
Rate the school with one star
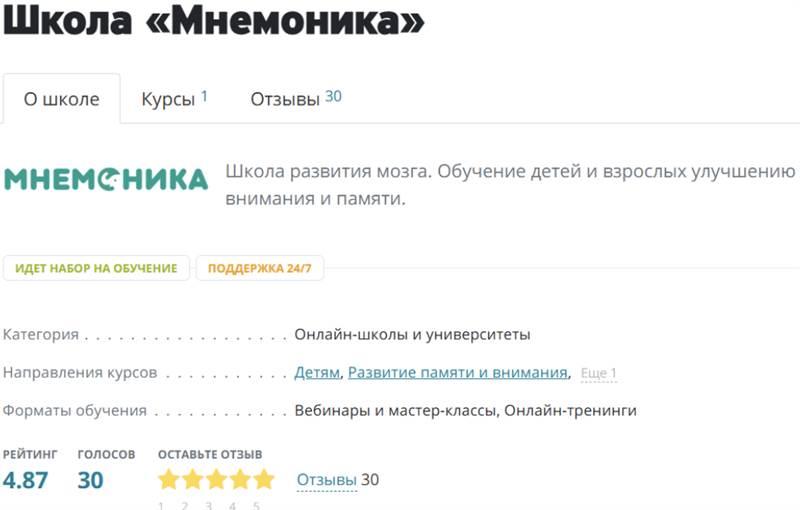click(x=169, y=480)
